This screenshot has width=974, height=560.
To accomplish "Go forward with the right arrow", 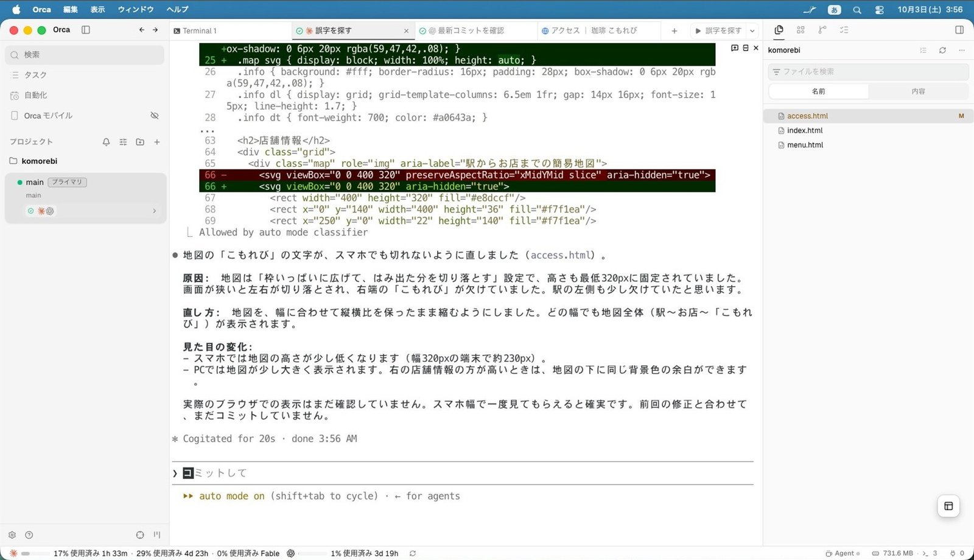I will point(155,30).
